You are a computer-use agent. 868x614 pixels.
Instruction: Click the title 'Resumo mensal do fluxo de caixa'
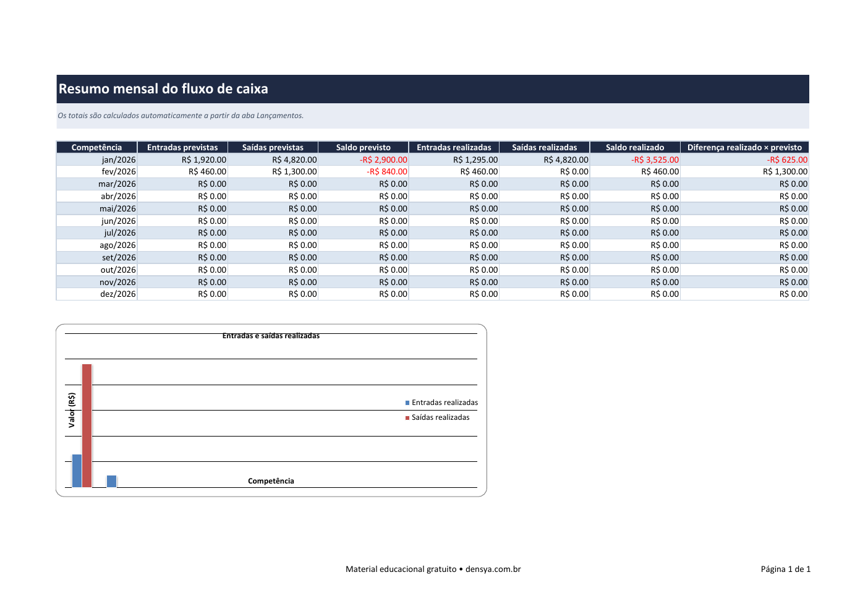pyautogui.click(x=163, y=89)
